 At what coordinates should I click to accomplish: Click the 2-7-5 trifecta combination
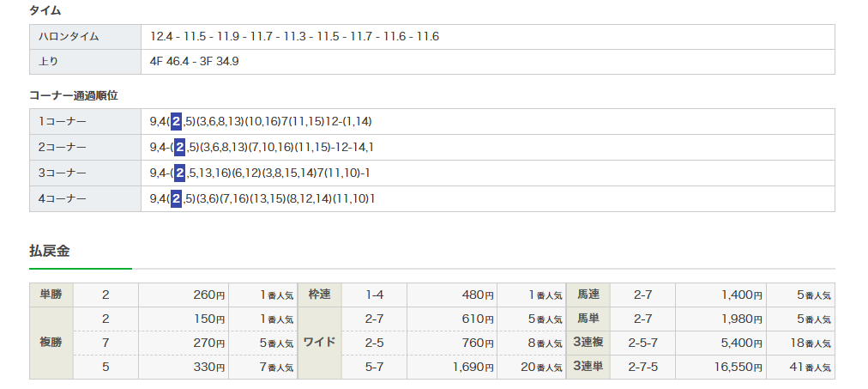tap(642, 367)
